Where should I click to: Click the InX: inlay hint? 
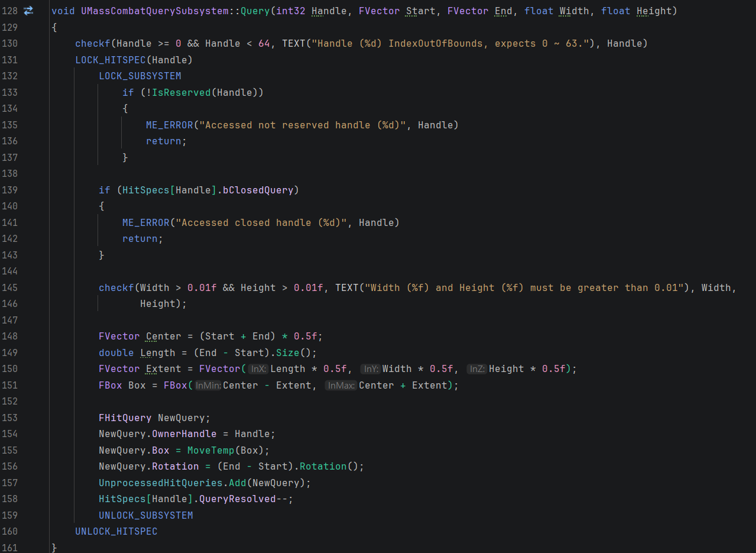coord(258,369)
